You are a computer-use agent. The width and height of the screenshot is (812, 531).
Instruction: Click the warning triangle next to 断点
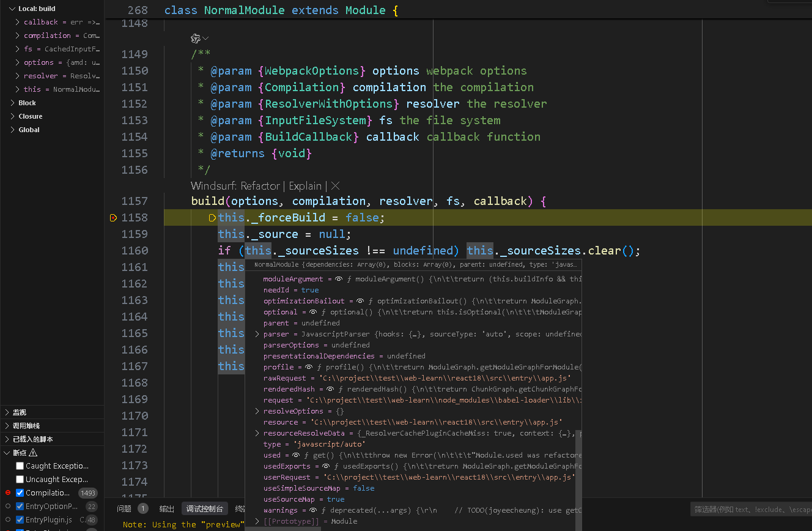click(x=33, y=453)
